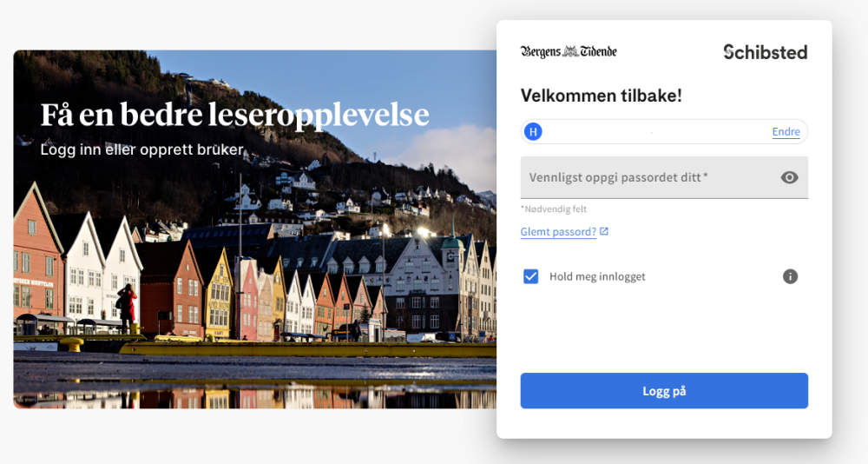This screenshot has height=464, width=868.
Task: Click the yellow wooden house in the photo
Action: 218,293
